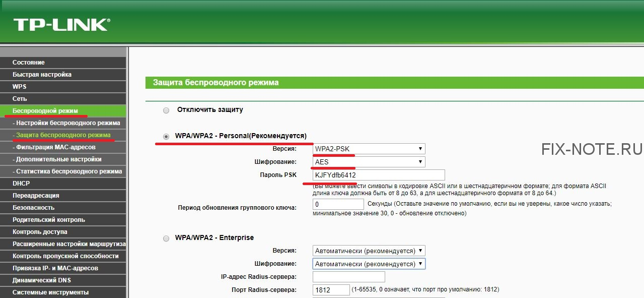Click the Radius server port field
Viewport: 644px width, 298px height.
[331, 290]
